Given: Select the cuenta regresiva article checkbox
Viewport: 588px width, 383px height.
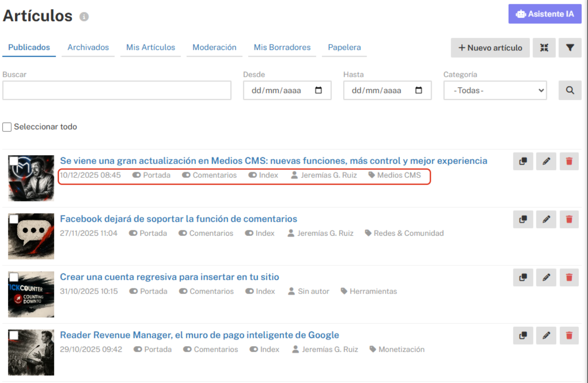Looking at the screenshot, I should coord(14,277).
